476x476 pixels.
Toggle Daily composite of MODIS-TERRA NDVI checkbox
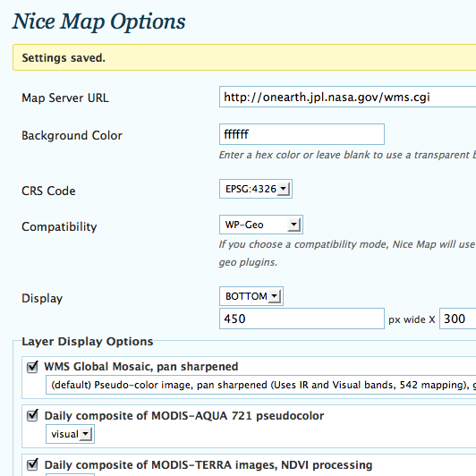[x=32, y=464]
